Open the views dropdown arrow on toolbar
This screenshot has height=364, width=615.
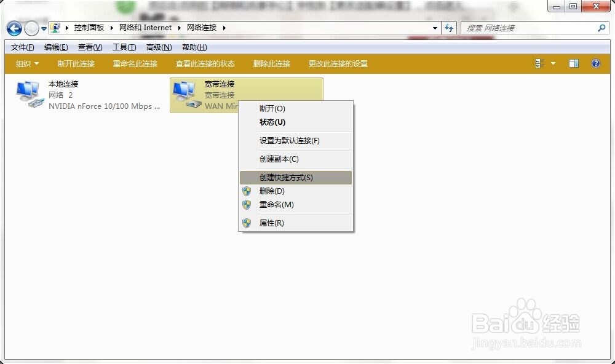(x=552, y=63)
